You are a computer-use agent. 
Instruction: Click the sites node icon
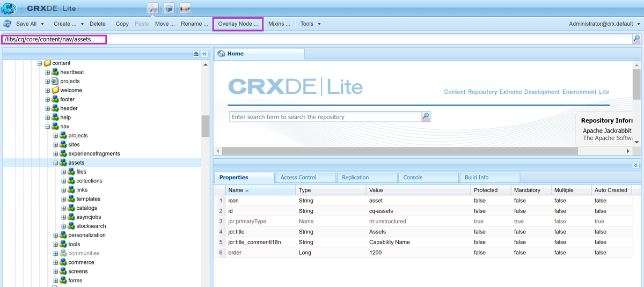(63, 145)
